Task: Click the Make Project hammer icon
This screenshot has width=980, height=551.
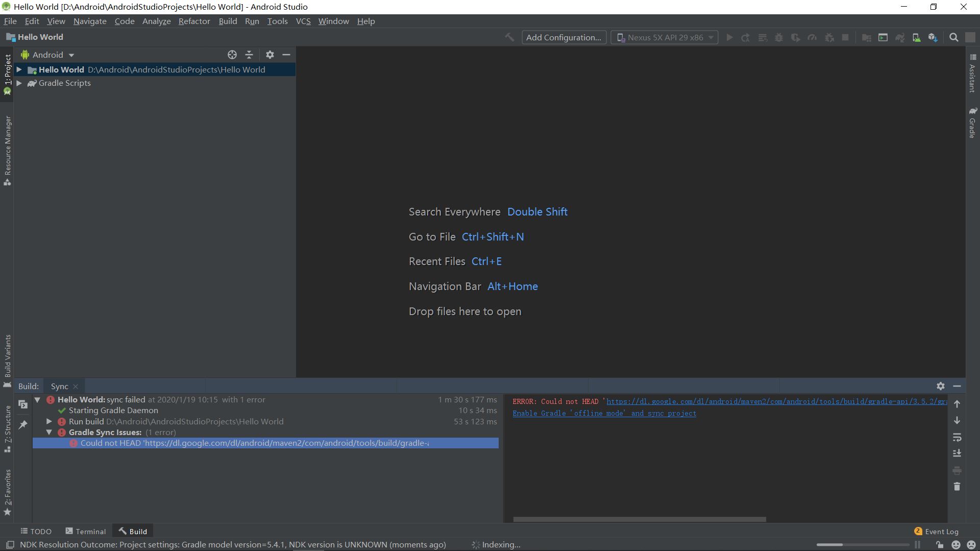Action: [509, 37]
